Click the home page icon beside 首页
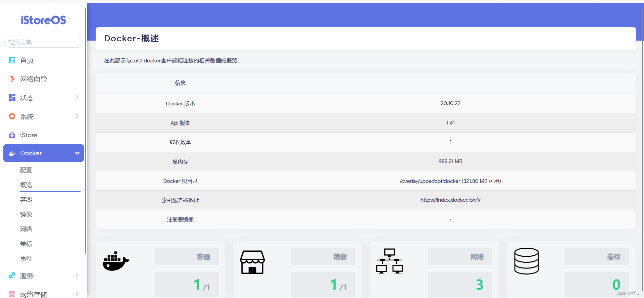The height and width of the screenshot is (298, 644). point(12,60)
